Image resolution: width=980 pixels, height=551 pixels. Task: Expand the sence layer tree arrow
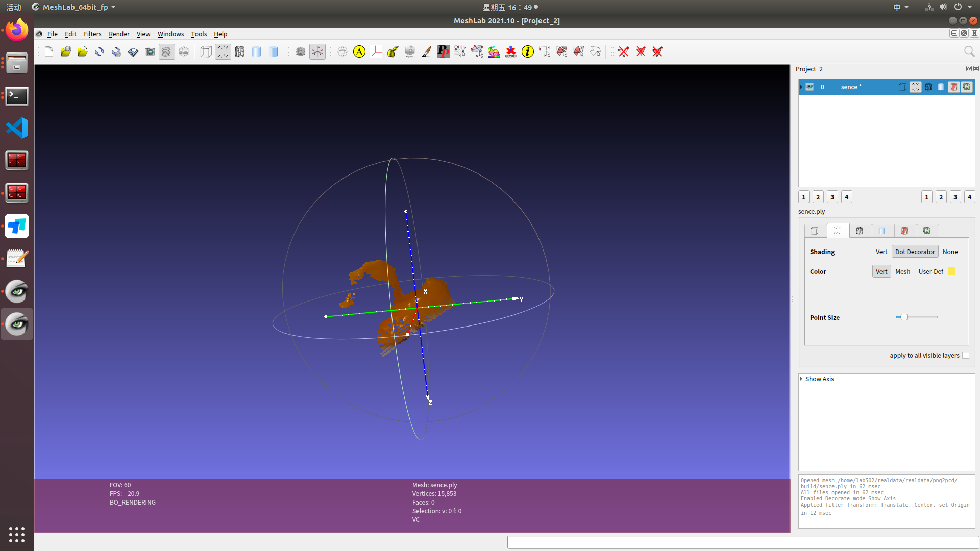[801, 87]
